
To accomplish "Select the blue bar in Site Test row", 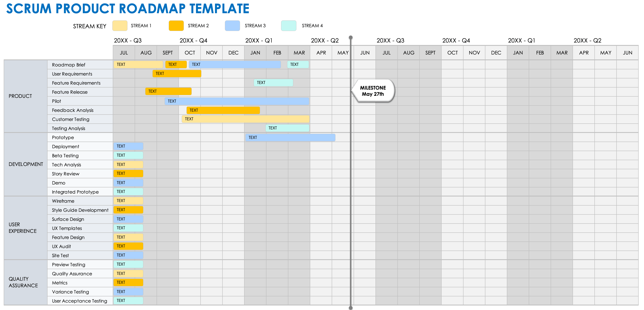I will pos(128,255).
